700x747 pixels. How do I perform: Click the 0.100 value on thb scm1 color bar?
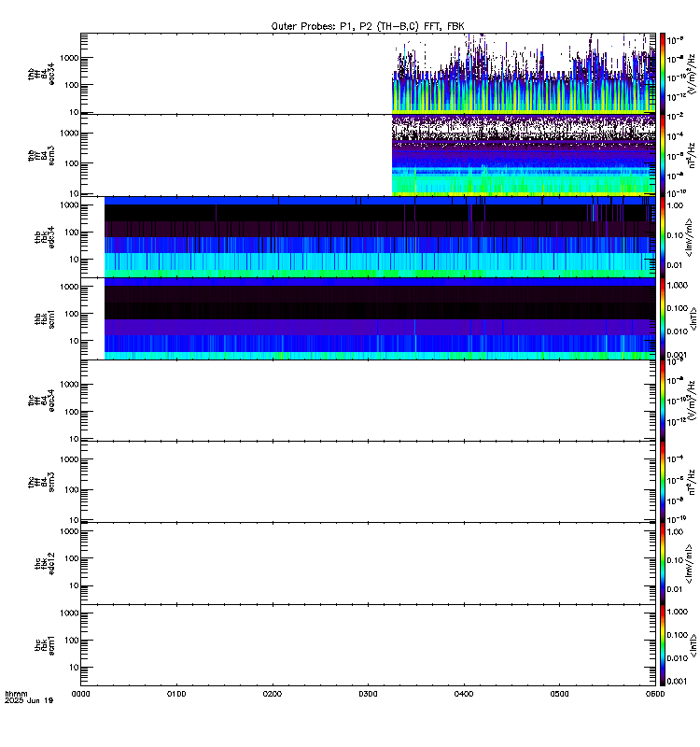tap(678, 308)
